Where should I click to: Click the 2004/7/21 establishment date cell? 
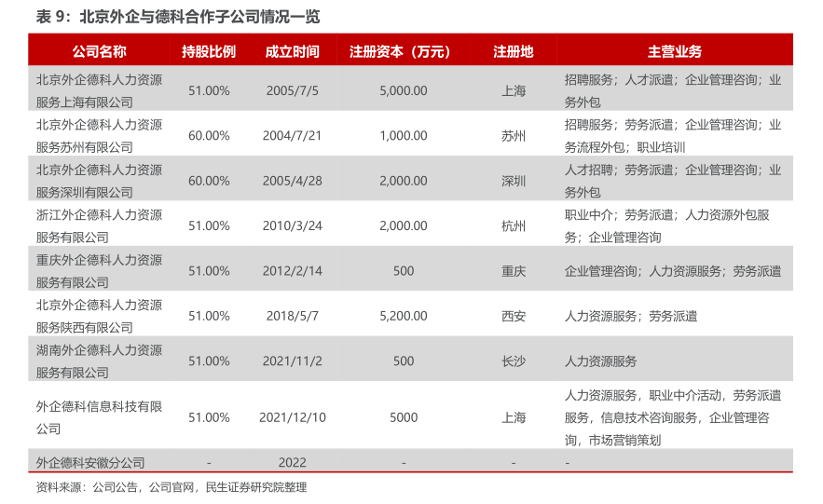[292, 135]
